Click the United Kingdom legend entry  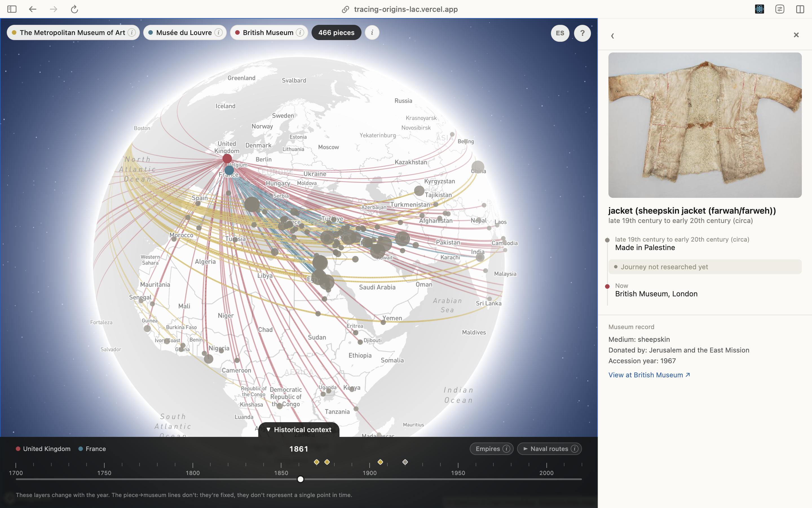pyautogui.click(x=43, y=449)
